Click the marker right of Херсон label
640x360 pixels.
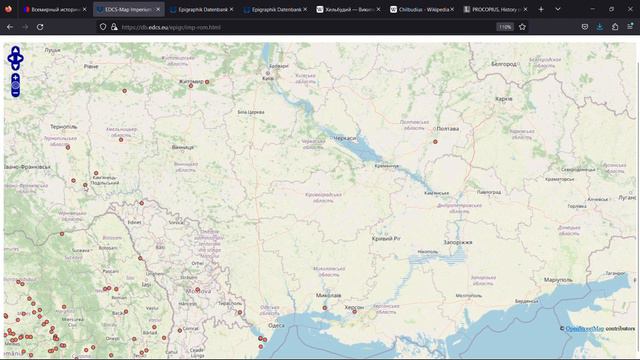tap(355, 311)
